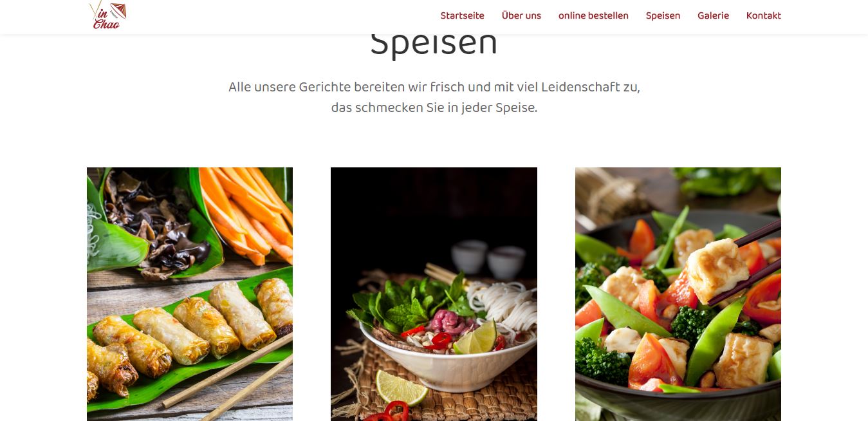Click the Speisen page heading
868x421 pixels.
coord(434,44)
